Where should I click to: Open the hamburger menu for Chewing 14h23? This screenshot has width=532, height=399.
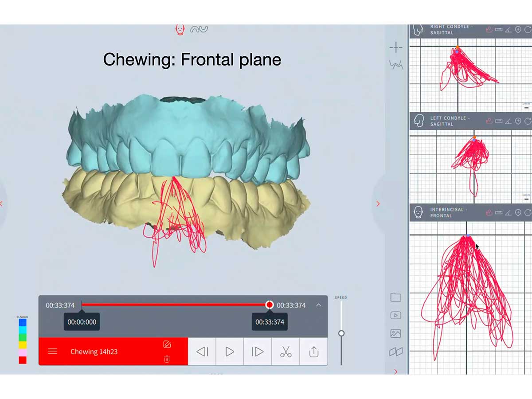pos(52,352)
